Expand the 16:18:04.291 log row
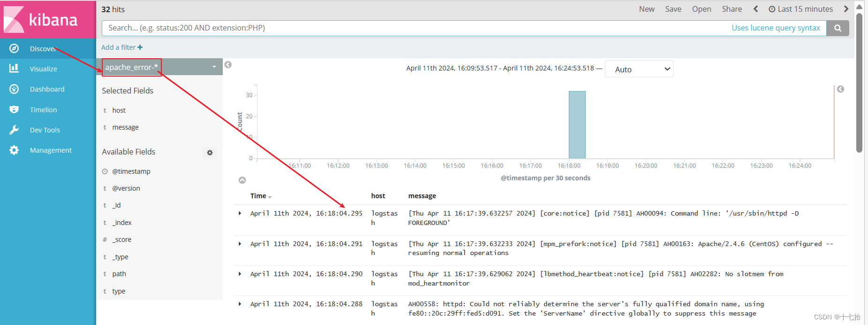 [240, 244]
